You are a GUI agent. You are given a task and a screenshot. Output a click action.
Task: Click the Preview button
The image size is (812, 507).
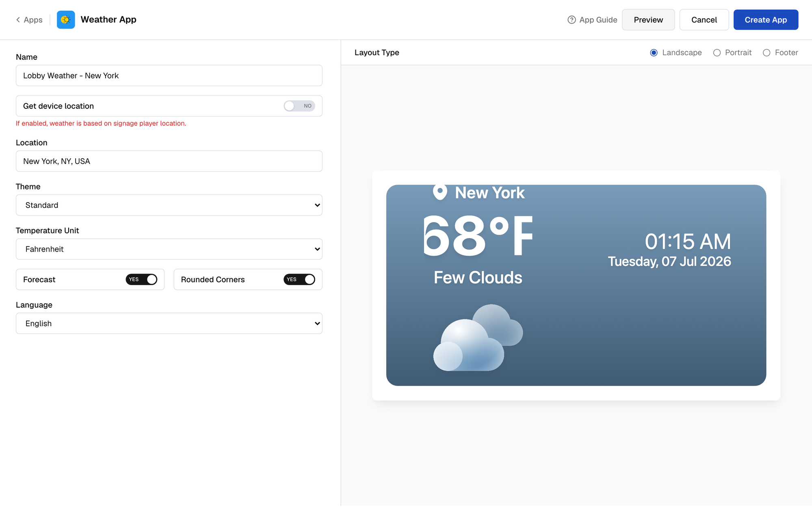coord(648,19)
